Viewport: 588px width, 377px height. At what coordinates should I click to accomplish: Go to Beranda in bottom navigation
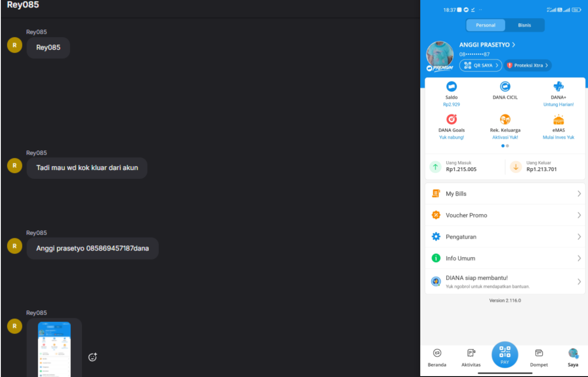pyautogui.click(x=437, y=358)
